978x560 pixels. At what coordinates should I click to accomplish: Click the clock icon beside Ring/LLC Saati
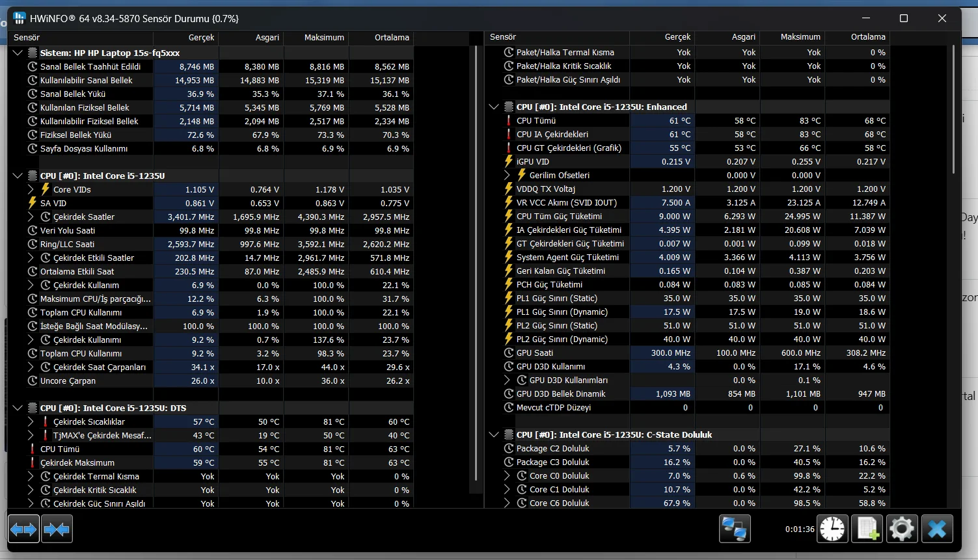[x=33, y=244]
